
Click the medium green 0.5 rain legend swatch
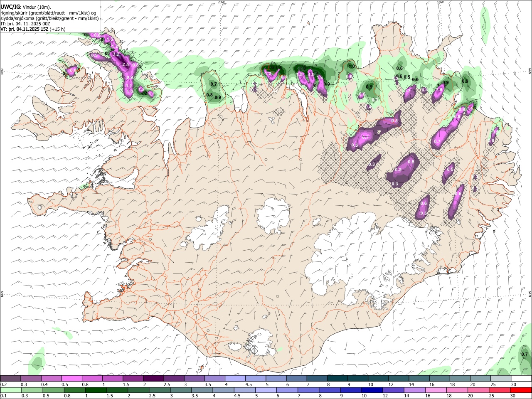(x=53, y=390)
